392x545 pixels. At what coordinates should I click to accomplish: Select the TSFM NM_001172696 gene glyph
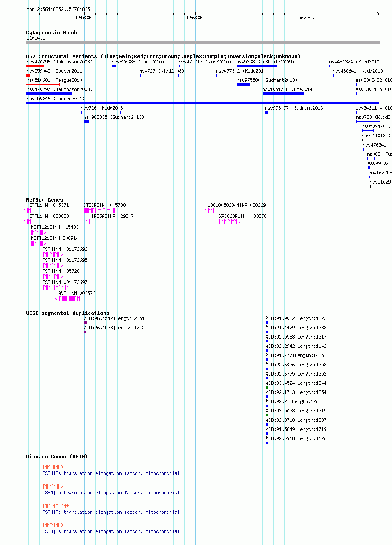point(52,254)
